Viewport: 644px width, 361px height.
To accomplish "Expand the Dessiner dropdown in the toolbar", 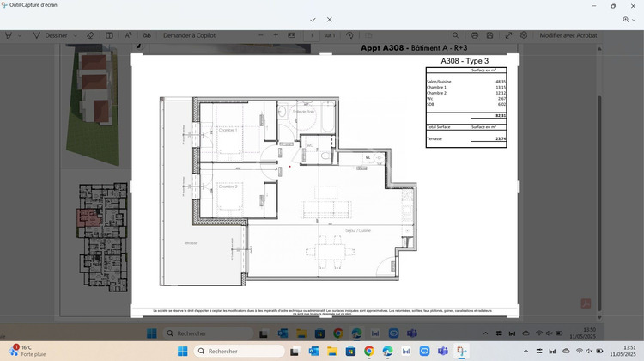I will [x=75, y=35].
